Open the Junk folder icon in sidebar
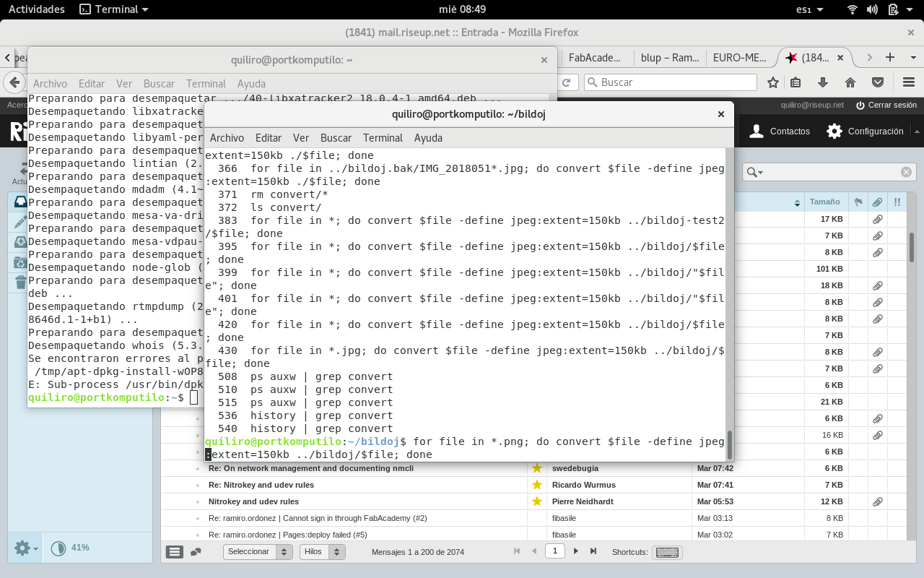 click(x=20, y=262)
